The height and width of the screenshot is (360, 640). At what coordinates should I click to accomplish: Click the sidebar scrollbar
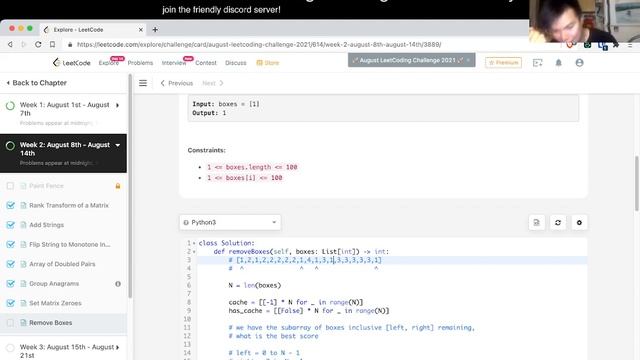[x=130, y=186]
